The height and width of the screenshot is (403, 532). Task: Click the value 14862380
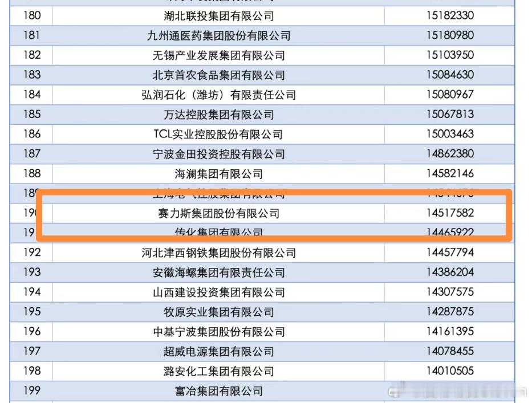(x=450, y=154)
